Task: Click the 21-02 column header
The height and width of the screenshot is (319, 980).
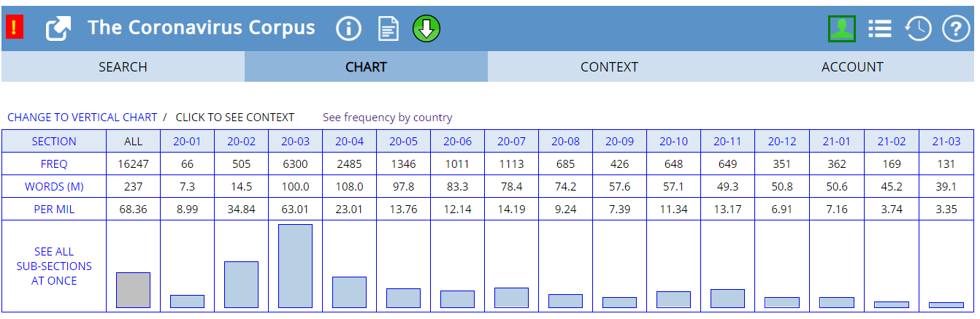Action: click(891, 141)
